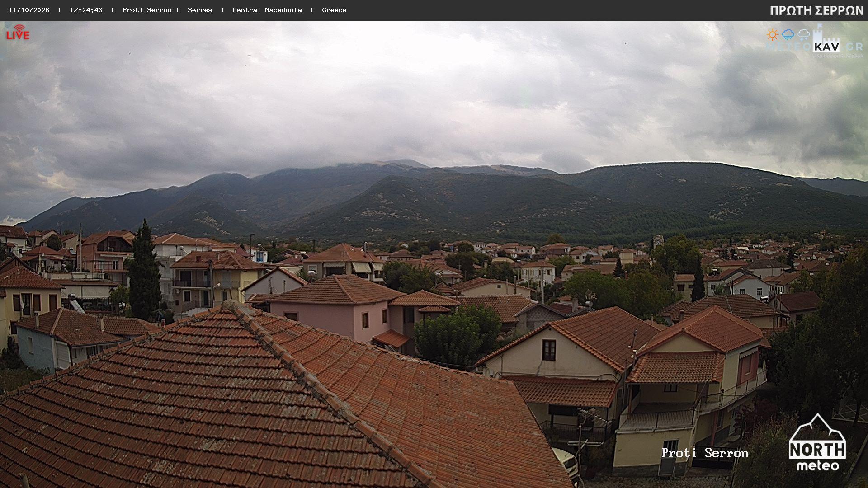Viewport: 868px width, 488px height.
Task: Click the 'ΠΡΩΤΗ ΣΕΡΡΩΝ' title
Action: tap(816, 11)
